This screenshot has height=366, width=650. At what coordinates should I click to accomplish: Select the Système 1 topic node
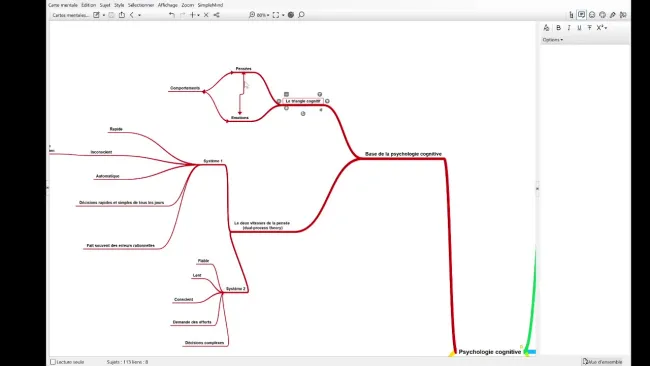[213, 161]
